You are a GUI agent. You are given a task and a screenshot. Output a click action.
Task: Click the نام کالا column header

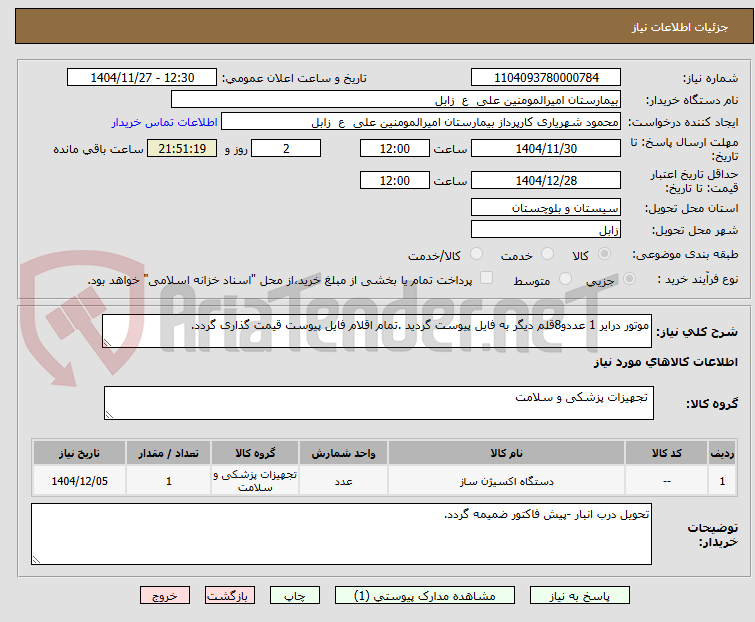507,453
